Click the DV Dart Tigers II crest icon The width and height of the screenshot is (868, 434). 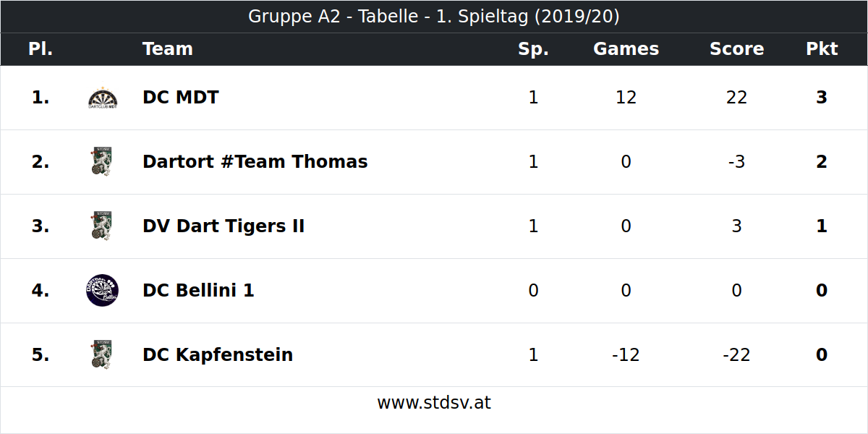point(102,226)
